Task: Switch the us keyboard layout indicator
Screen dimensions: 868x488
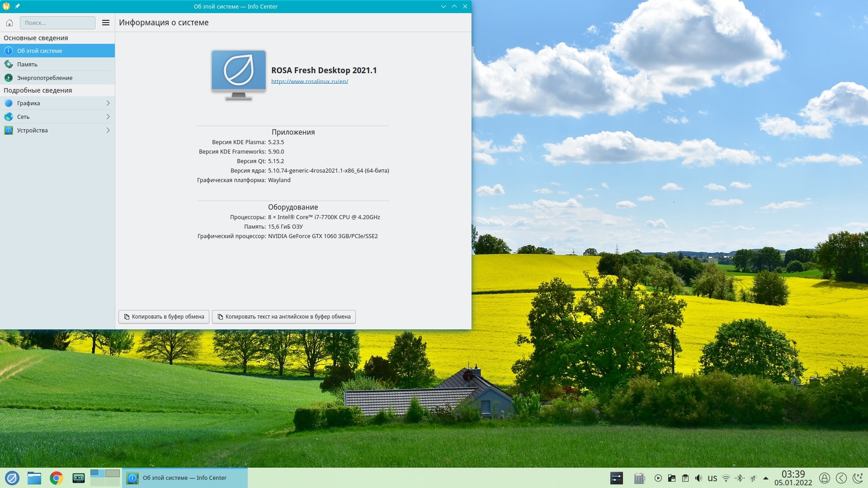Action: [x=712, y=478]
